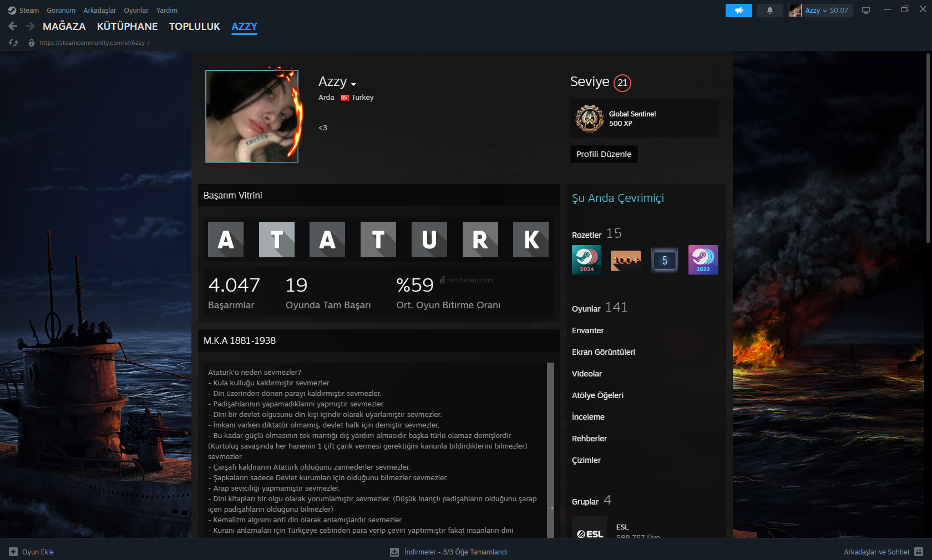Click the Big Picture mode icon
Image resolution: width=932 pixels, height=560 pixels.
tap(865, 11)
